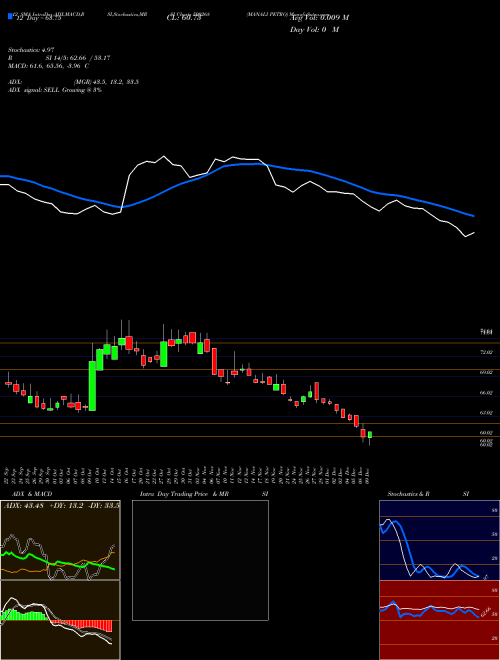
Task: Click the empty Intra Day Trading Price panel
Action: click(x=200, y=560)
